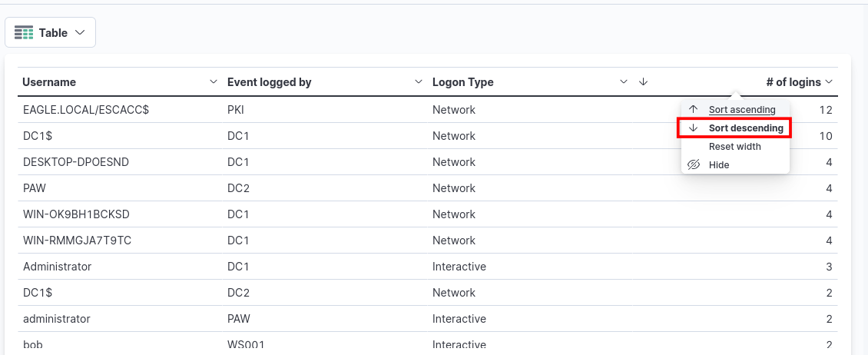The height and width of the screenshot is (355, 868).
Task: Click the table grid icon
Action: [24, 33]
